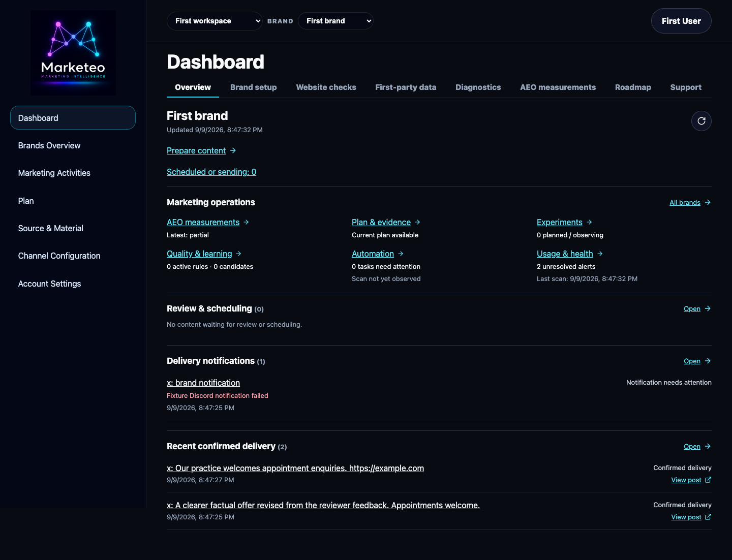Switch to the Brand setup tab
Viewport: 732px width, 560px height.
click(254, 87)
